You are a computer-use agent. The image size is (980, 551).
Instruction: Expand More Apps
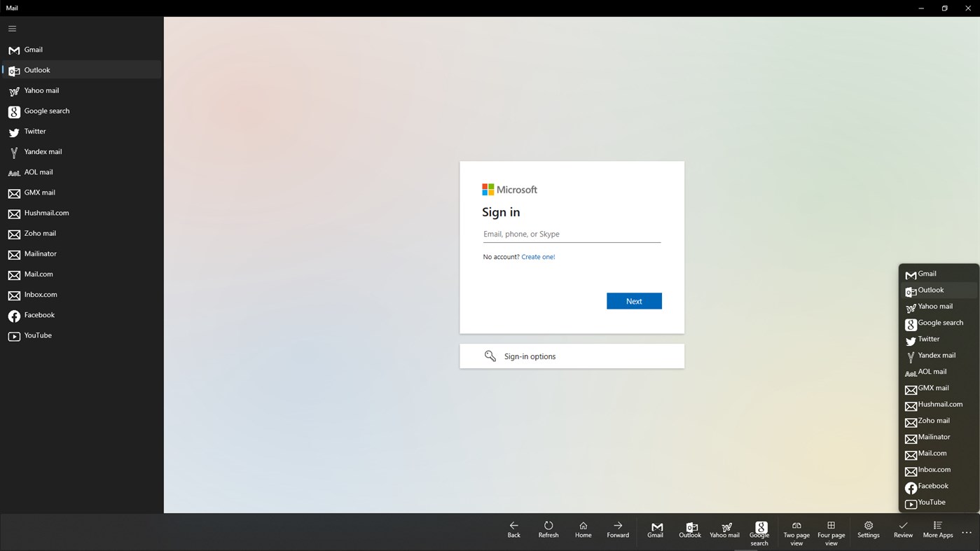pyautogui.click(x=937, y=531)
